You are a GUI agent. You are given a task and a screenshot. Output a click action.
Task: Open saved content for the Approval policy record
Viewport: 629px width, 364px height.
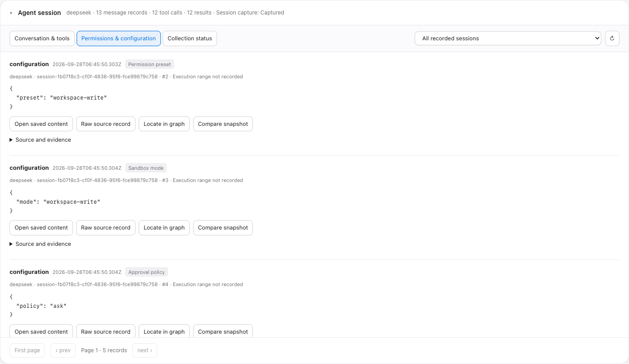(41, 331)
